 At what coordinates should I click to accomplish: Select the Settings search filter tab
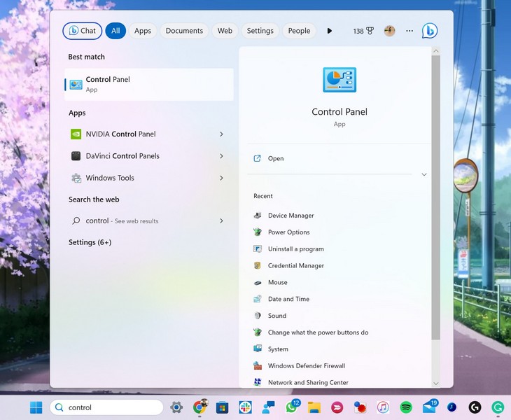(260, 31)
